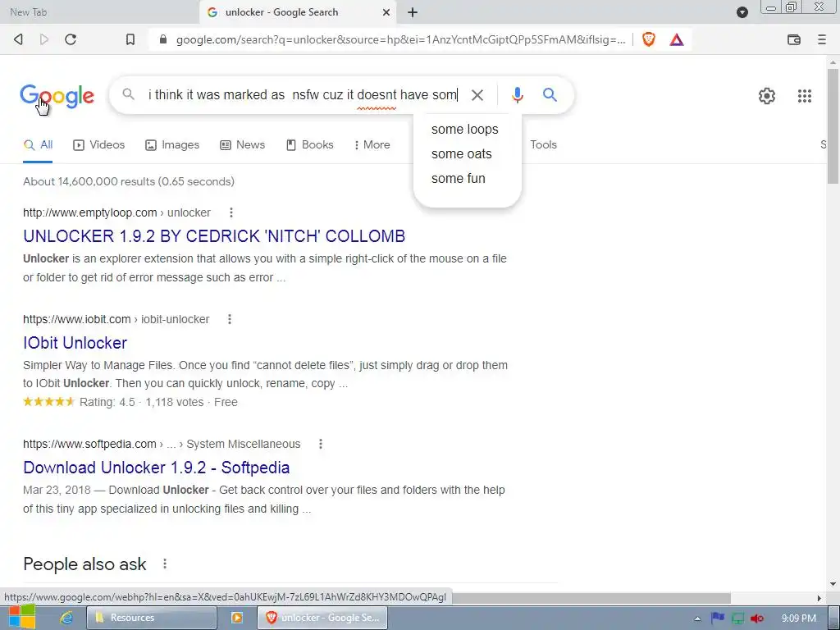Open UNLOCKER 1.9.2 BY CEDRICK 'NITCH' COLLOMB link

coord(214,236)
